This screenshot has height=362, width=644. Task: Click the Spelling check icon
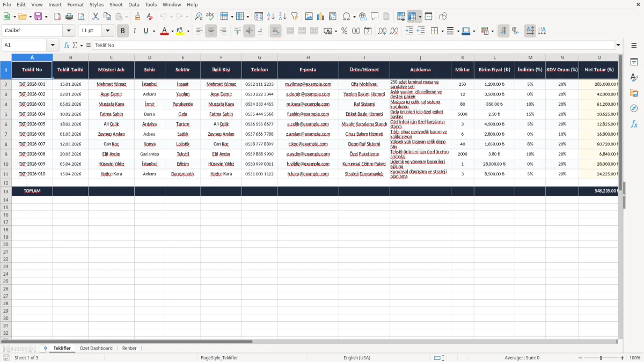210,17
